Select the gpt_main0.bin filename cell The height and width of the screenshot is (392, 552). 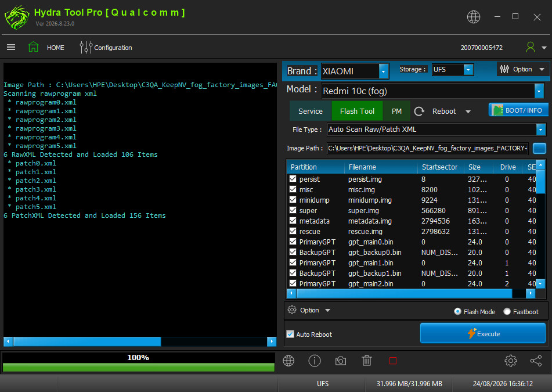pyautogui.click(x=371, y=242)
